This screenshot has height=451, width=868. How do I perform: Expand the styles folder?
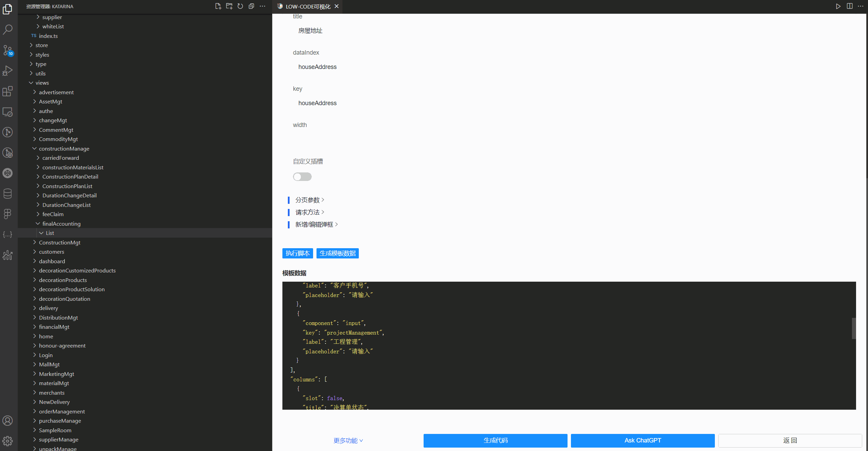coord(42,55)
